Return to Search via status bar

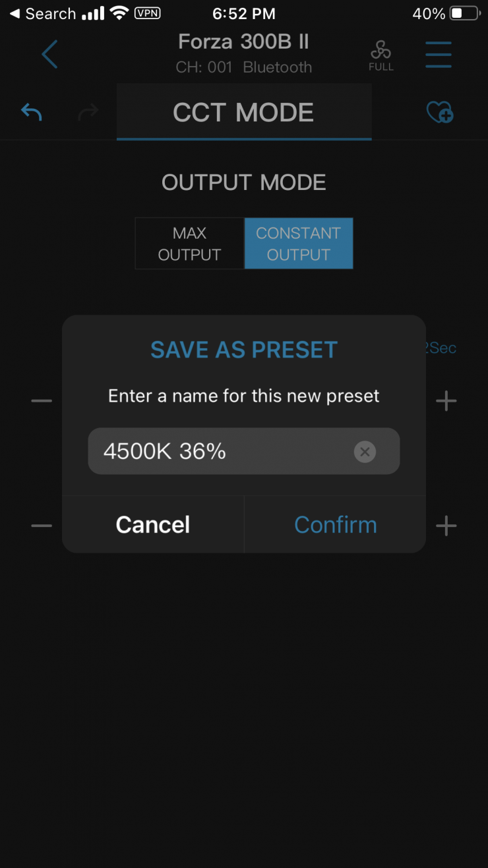pyautogui.click(x=43, y=14)
